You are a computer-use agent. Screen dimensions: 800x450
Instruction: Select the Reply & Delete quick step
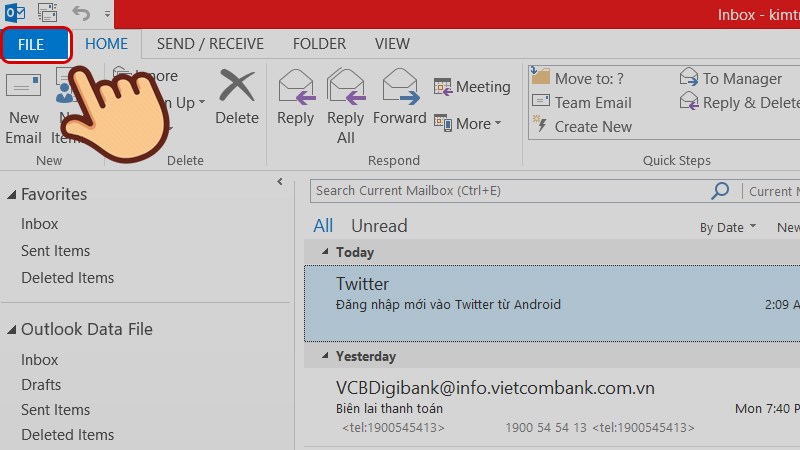(x=739, y=103)
